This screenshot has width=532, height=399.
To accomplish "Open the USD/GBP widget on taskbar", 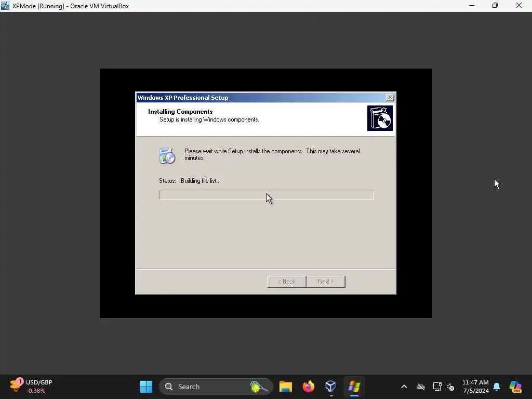I will tap(31, 387).
